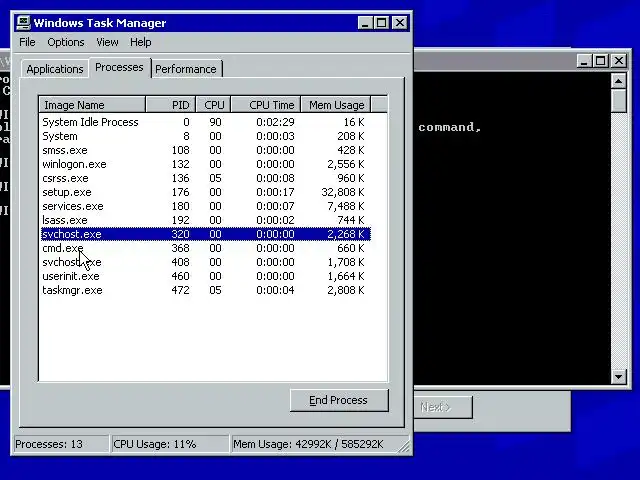Select the Processes tab
Viewport: 640px width, 480px height.
coord(119,67)
